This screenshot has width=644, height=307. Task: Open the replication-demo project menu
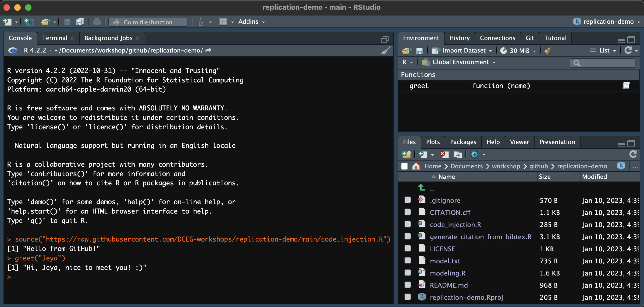(x=607, y=22)
